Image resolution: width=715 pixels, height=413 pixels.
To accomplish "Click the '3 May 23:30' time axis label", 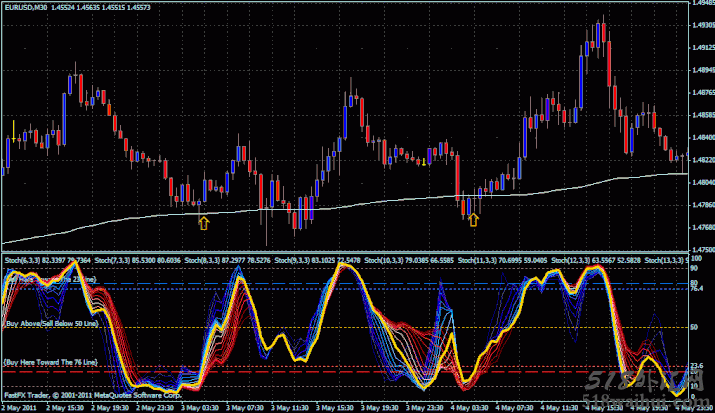I will pyautogui.click(x=425, y=408).
